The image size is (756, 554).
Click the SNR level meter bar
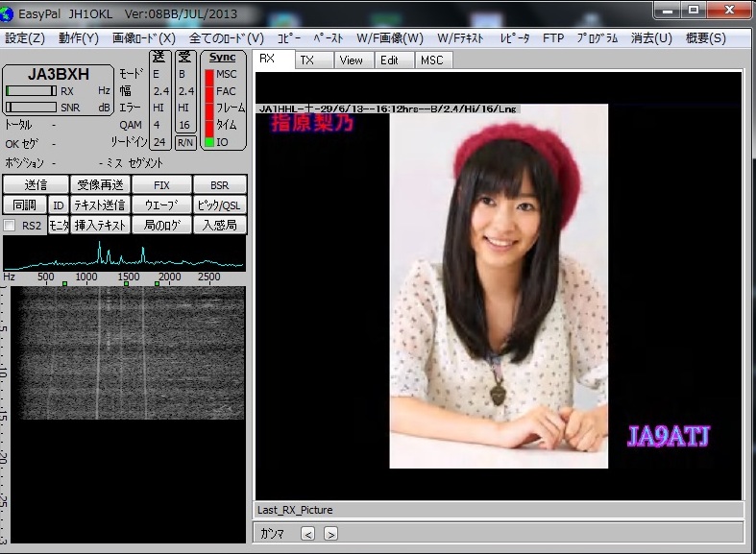[31, 108]
